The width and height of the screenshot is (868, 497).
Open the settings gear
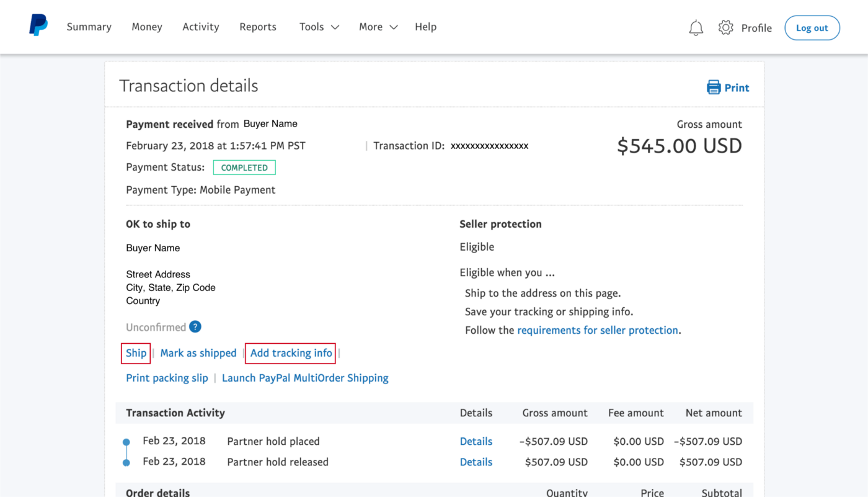(725, 27)
